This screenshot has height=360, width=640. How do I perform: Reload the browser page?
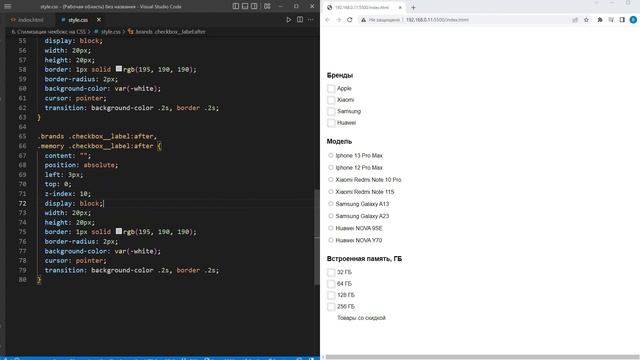350,20
